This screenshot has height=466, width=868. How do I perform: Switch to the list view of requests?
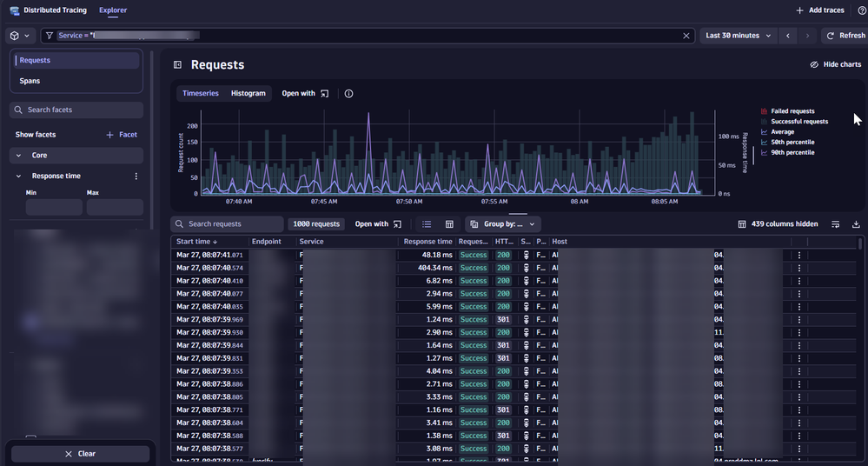click(427, 224)
